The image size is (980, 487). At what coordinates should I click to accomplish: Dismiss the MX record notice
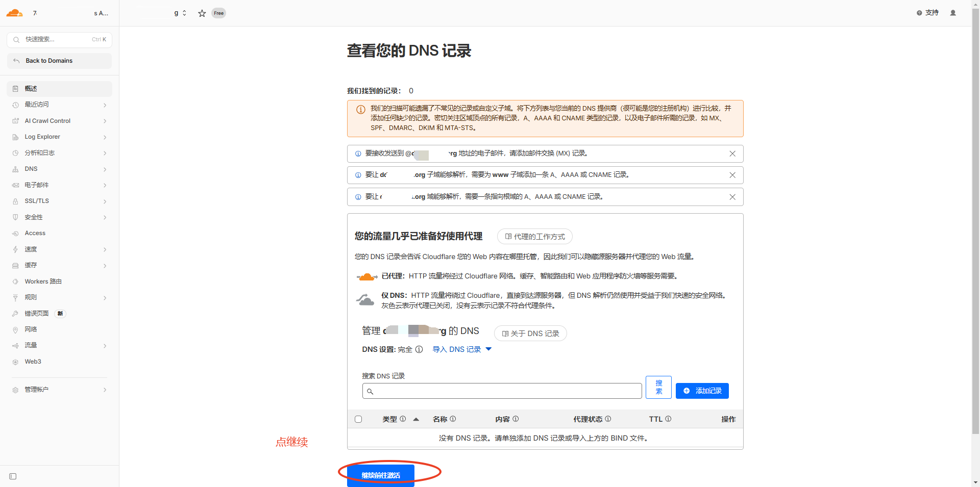tap(732, 153)
